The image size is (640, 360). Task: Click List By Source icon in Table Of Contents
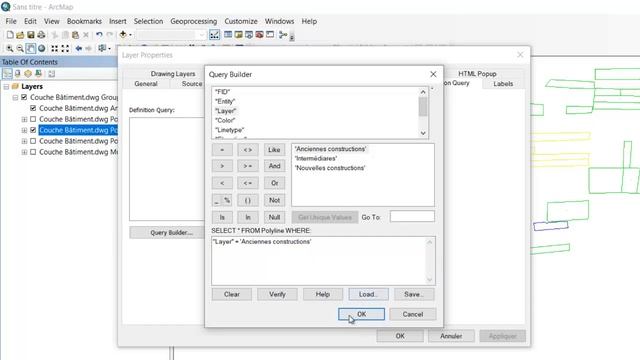tap(18, 74)
